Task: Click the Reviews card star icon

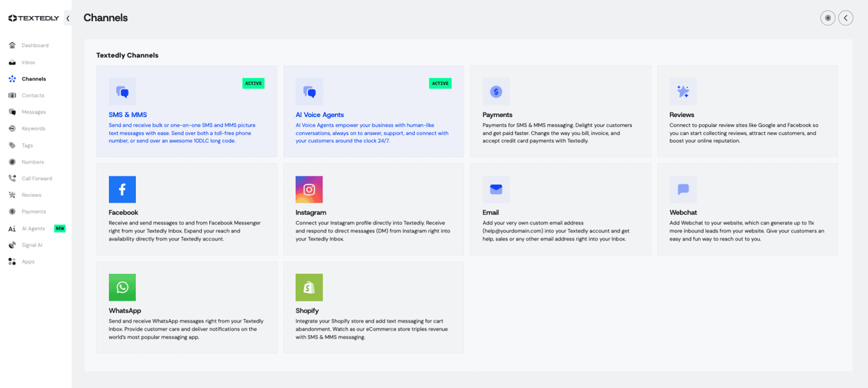Action: click(683, 92)
